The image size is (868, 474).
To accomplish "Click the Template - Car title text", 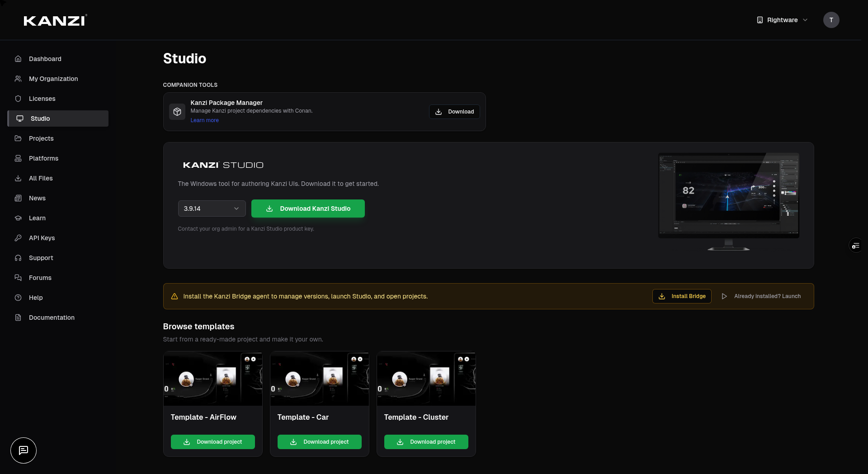I will pos(303,417).
